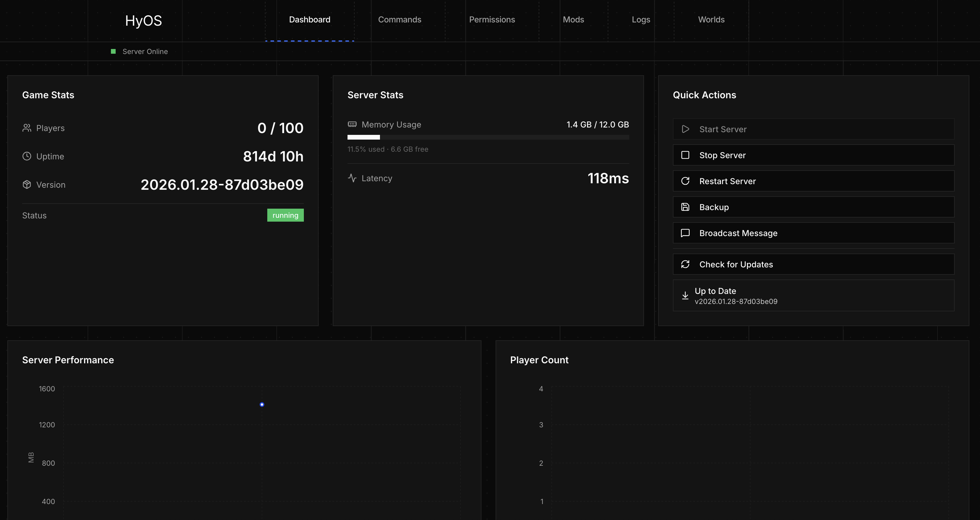The image size is (980, 520).
Task: Click the Up to Date download icon
Action: 685,295
